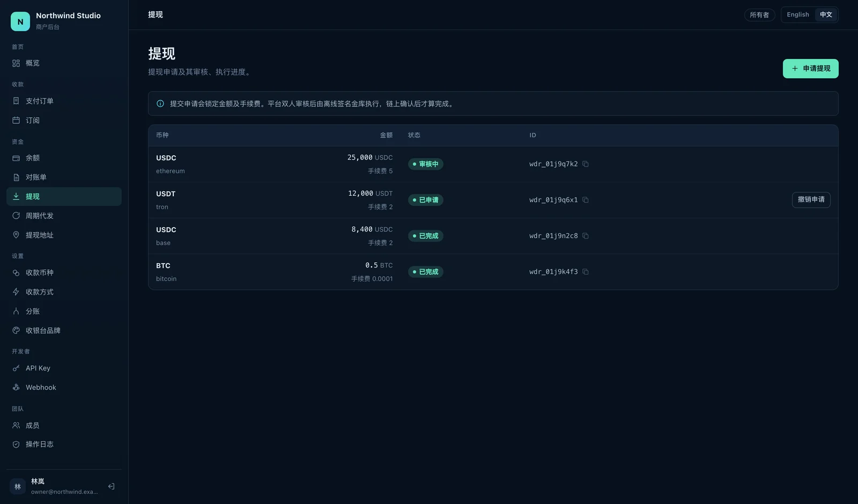Click the 已完成 badge in the base USDC row
858x504 pixels.
pos(426,236)
